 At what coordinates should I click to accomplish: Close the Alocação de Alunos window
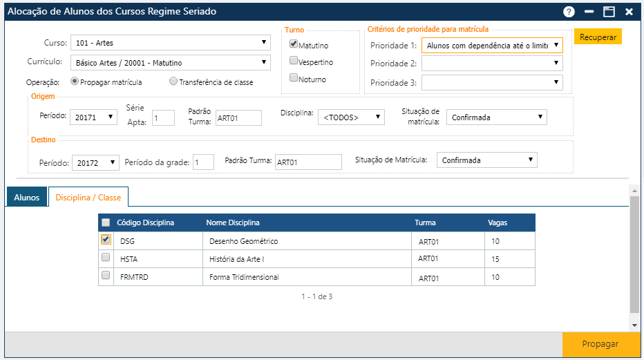(629, 12)
